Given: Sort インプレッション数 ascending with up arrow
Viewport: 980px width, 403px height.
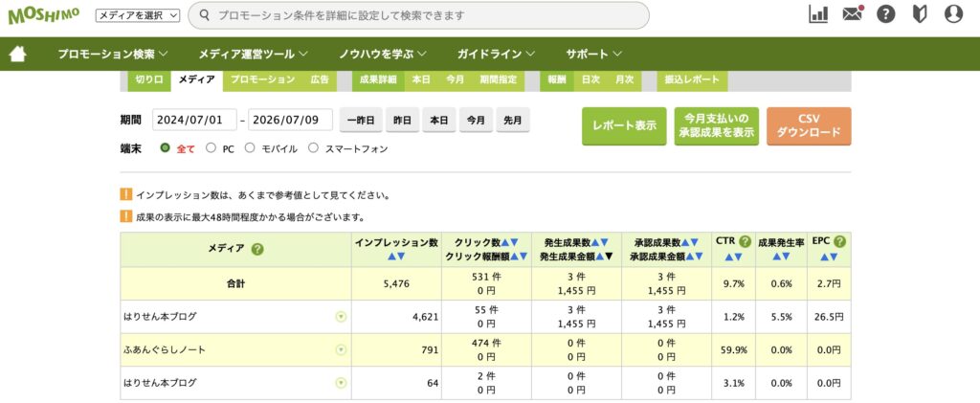Looking at the screenshot, I should click(x=391, y=257).
